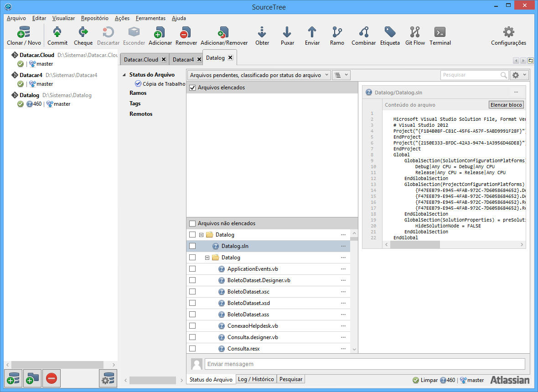This screenshot has width=538, height=392.
Task: Toggle the Arquivos elencados checkbox
Action: [192, 88]
